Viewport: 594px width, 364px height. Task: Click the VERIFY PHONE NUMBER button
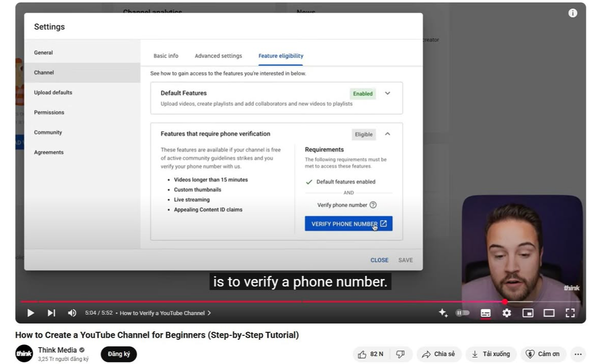[348, 224]
